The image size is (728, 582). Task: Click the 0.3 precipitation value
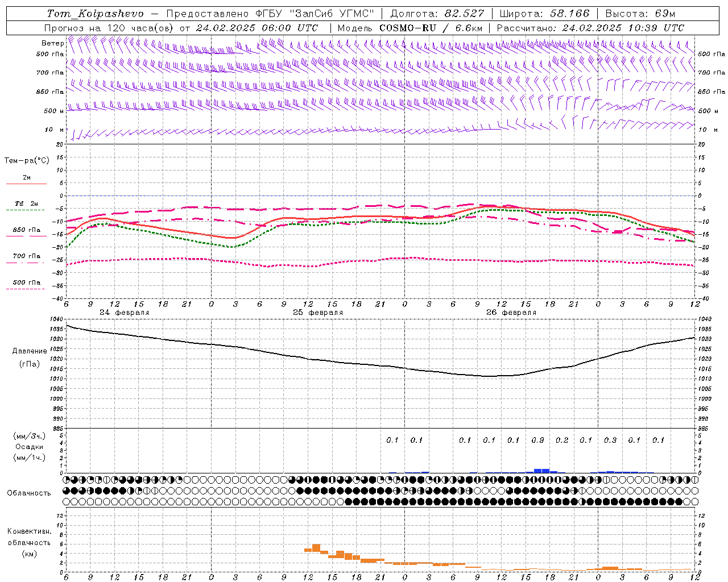(610, 440)
